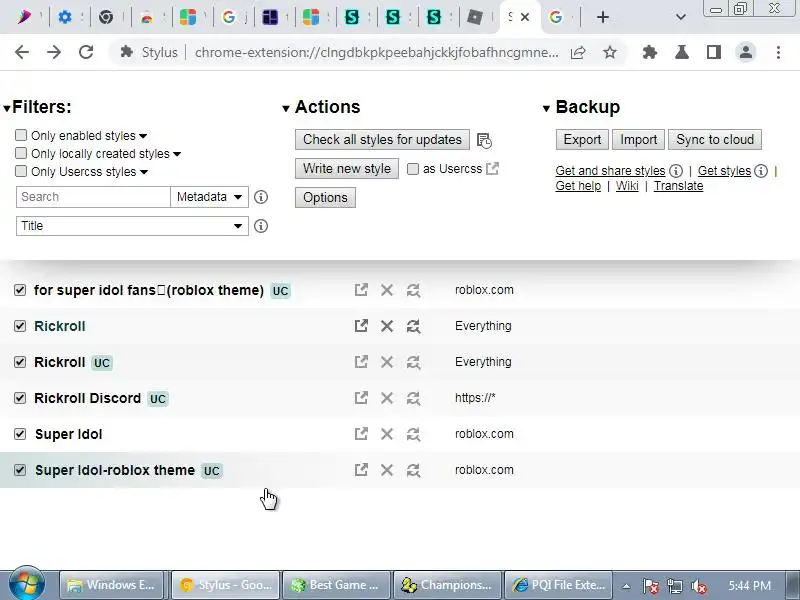Check updates for Rickroll UC style

point(413,362)
